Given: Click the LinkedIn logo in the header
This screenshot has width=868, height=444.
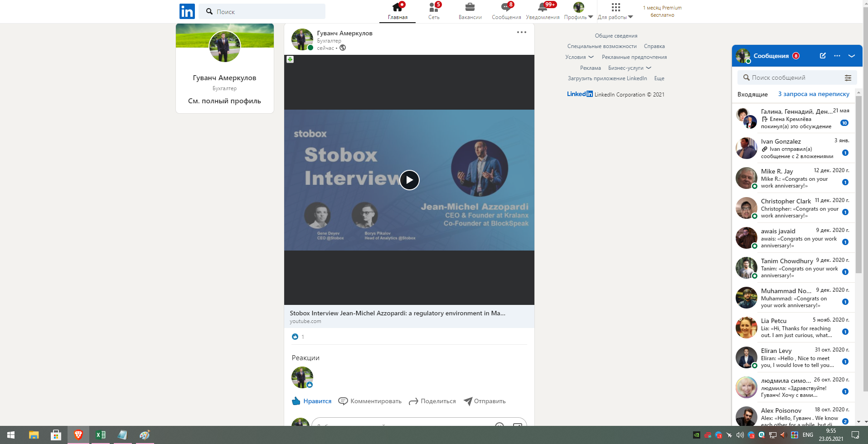Looking at the screenshot, I should [x=187, y=11].
